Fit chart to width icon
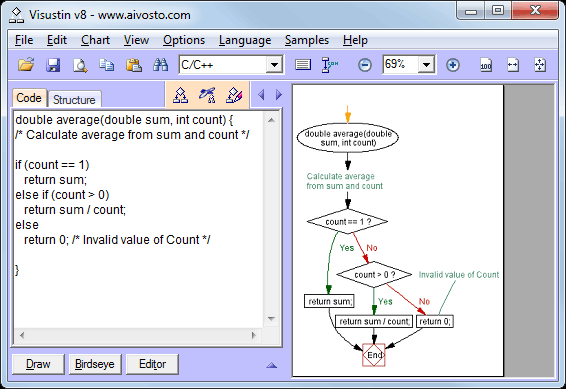This screenshot has width=566, height=389. click(513, 65)
